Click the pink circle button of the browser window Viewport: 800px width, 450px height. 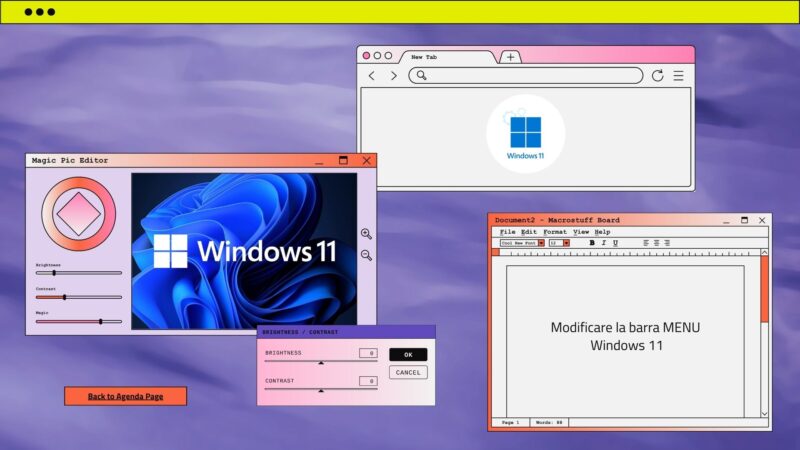(366, 56)
